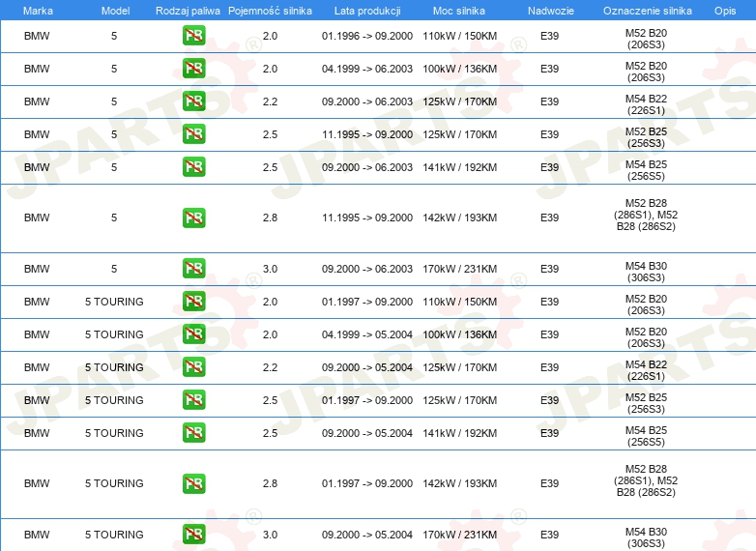Click fuel icon in 5 TOURING 2.5 141kW row
Screen dimensions: 756x551
[x=193, y=432]
